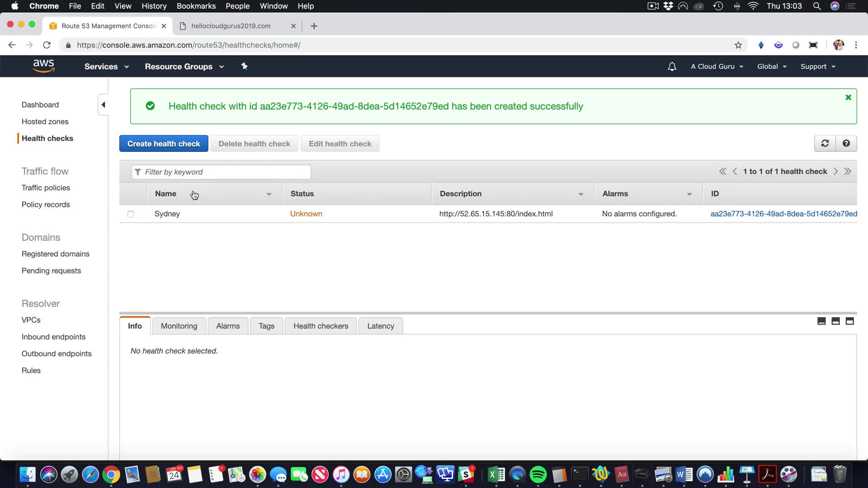Click the refresh health checks icon

[x=825, y=143]
